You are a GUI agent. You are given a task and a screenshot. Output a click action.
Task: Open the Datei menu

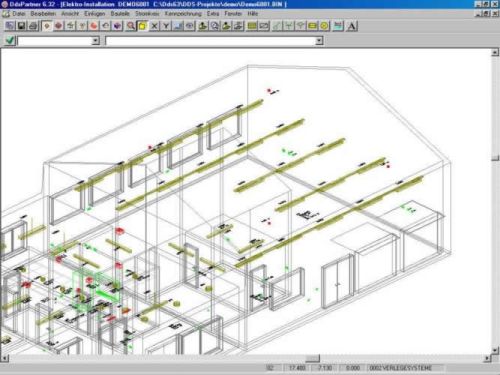(19, 14)
